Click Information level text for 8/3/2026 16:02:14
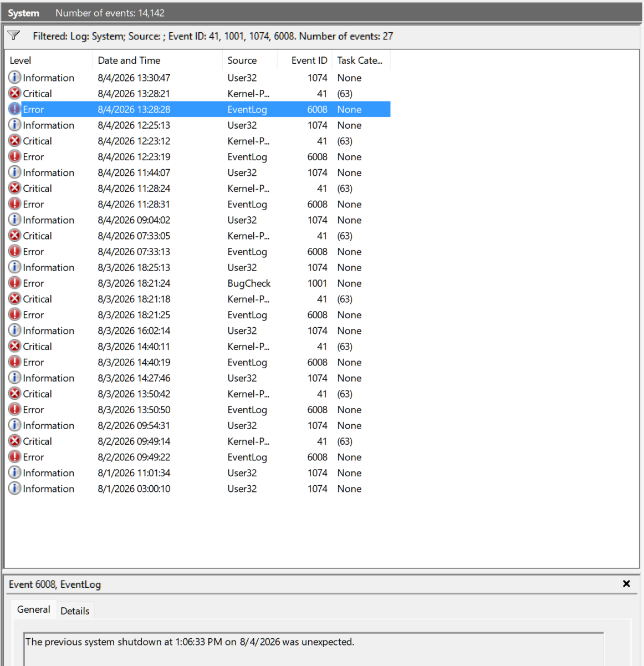 [49, 331]
